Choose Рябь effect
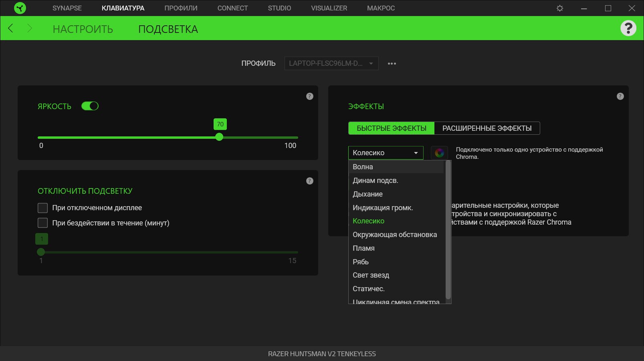Screen dimensions: 644x361 pos(396,262)
